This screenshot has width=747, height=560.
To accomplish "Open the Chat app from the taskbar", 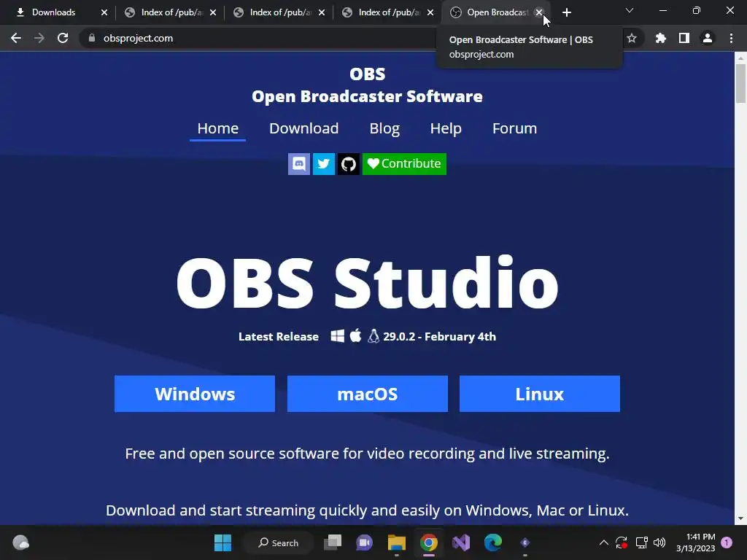I will point(365,542).
